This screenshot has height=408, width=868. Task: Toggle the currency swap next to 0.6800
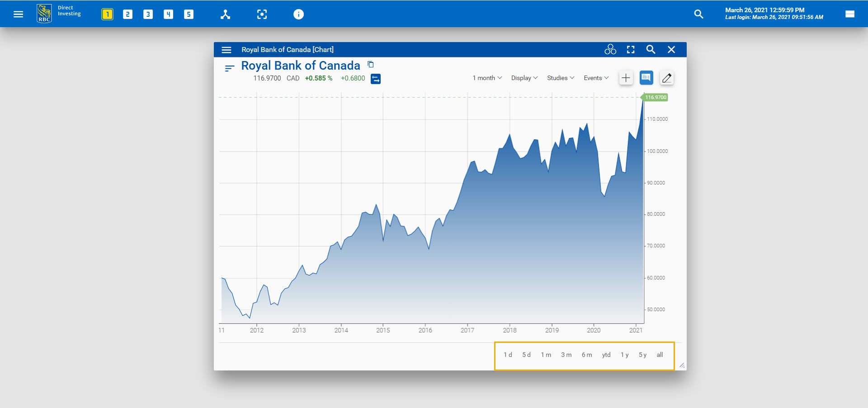coord(376,79)
